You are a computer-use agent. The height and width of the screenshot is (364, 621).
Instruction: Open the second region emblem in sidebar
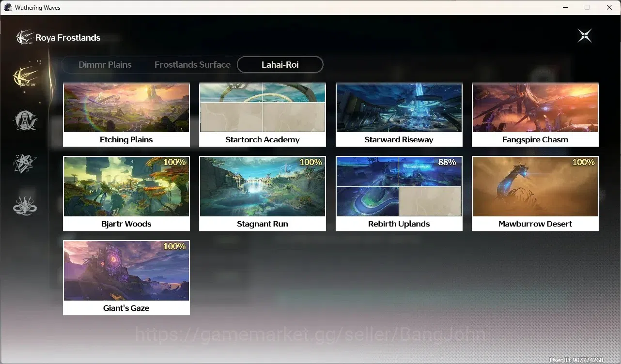pos(25,120)
